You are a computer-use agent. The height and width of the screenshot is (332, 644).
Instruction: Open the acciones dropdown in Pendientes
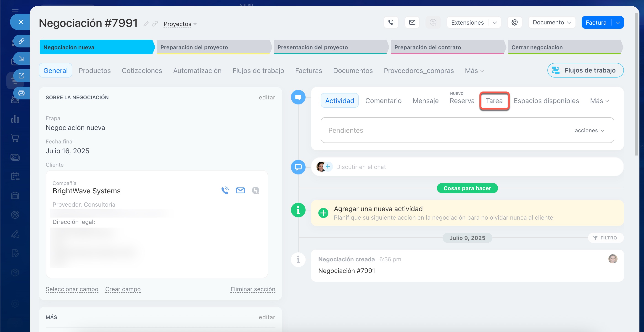589,130
